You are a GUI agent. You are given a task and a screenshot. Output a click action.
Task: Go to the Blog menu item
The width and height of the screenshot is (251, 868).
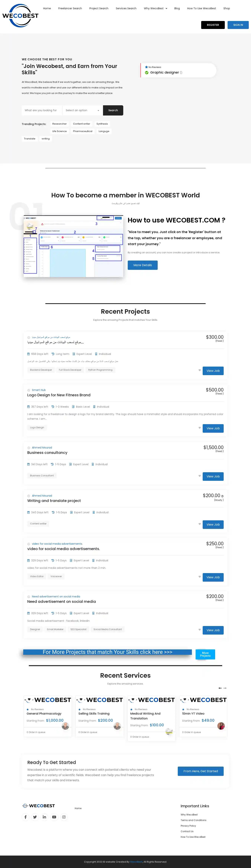tap(177, 8)
